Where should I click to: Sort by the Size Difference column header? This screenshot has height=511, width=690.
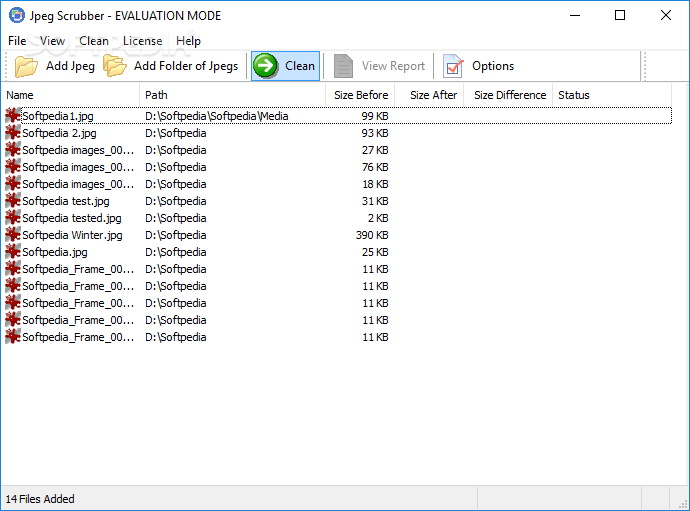(509, 95)
